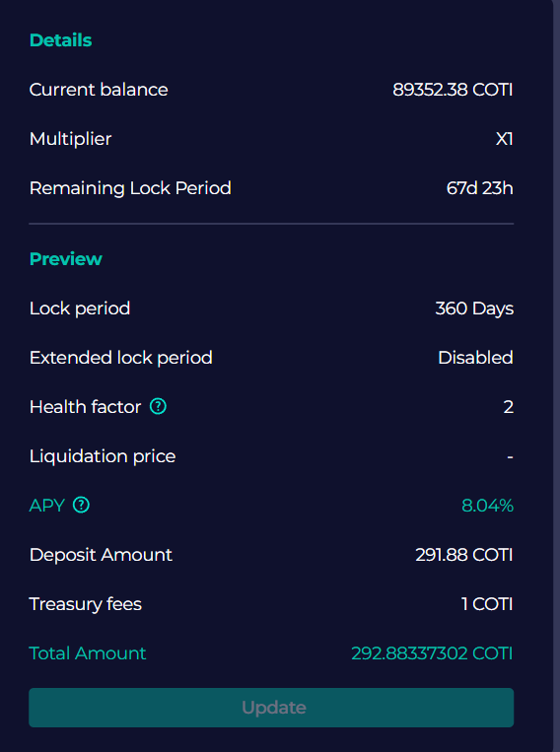Viewport: 560px width, 752px height.
Task: Click the Health factor value 2
Action: (509, 407)
